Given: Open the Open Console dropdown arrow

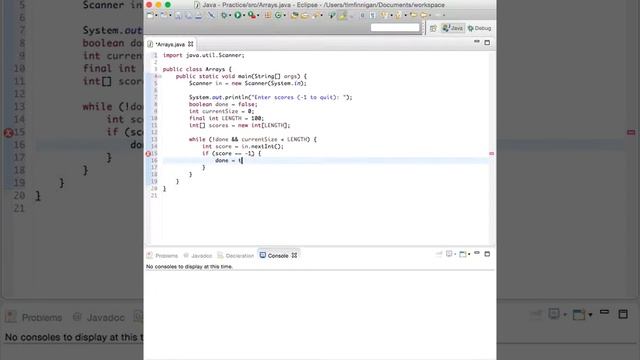Looking at the screenshot, I should click(x=469, y=254).
